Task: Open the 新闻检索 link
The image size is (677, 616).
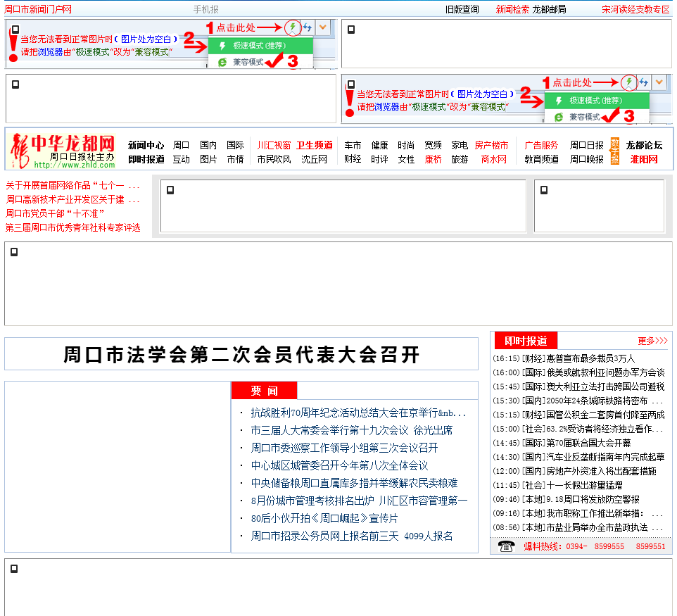Action: coord(512,9)
